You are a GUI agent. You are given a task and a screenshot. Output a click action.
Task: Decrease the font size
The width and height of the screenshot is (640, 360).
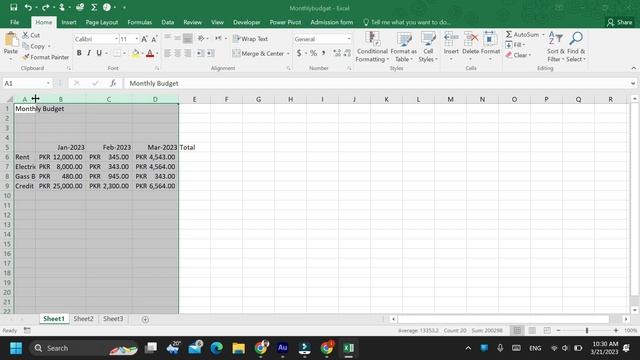pos(154,39)
